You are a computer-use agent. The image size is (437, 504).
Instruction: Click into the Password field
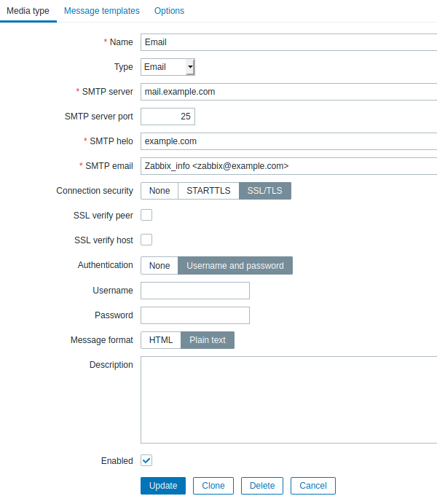195,315
